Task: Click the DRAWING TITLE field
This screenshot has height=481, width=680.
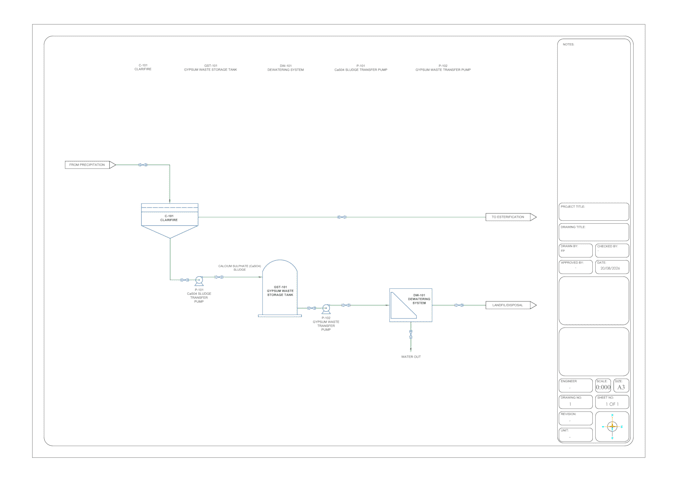Action: coord(594,232)
